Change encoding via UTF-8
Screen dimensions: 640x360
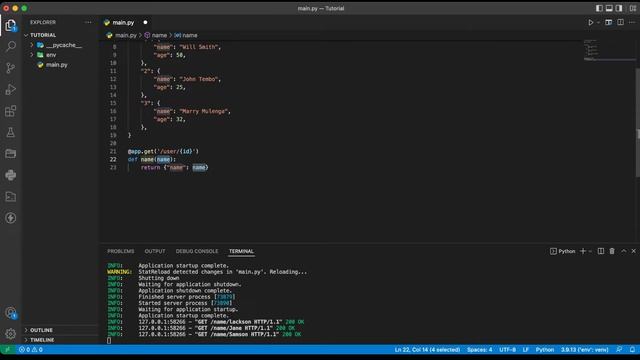(x=507, y=349)
